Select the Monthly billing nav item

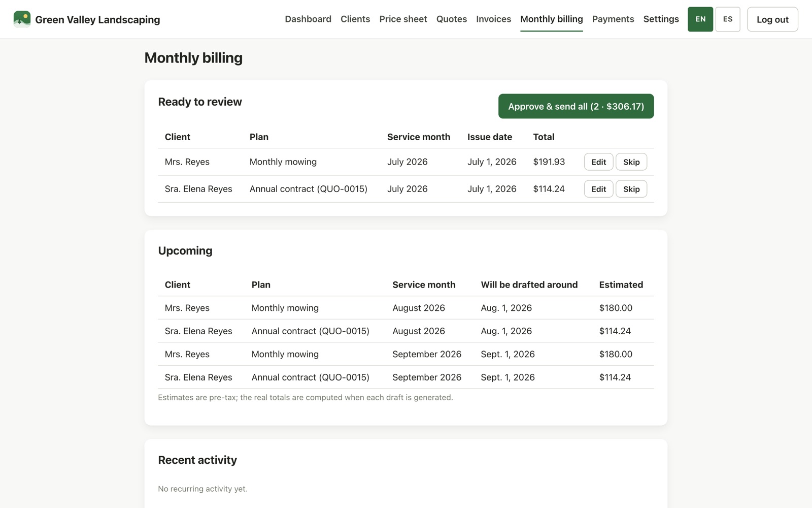tap(552, 19)
